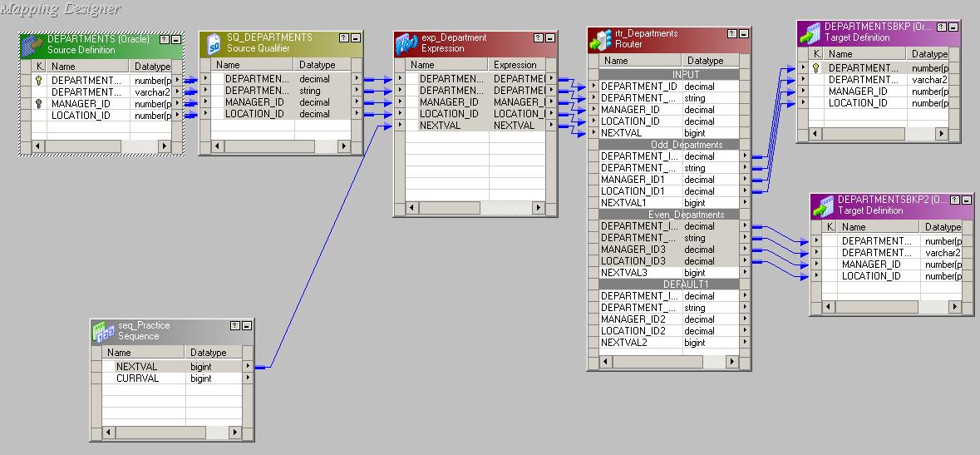Iconize the seq_Practice sequence transformation
Image resolution: width=980 pixels, height=455 pixels.
coord(247,326)
